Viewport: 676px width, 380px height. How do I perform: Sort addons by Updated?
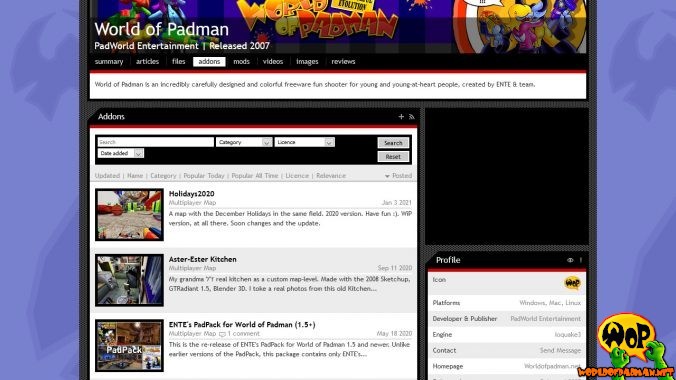click(x=107, y=176)
